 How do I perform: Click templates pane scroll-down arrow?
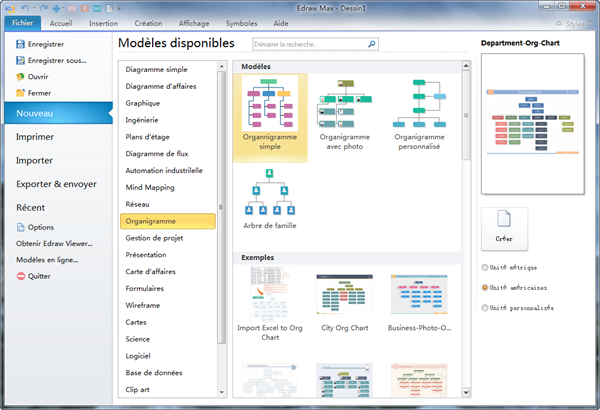click(466, 392)
